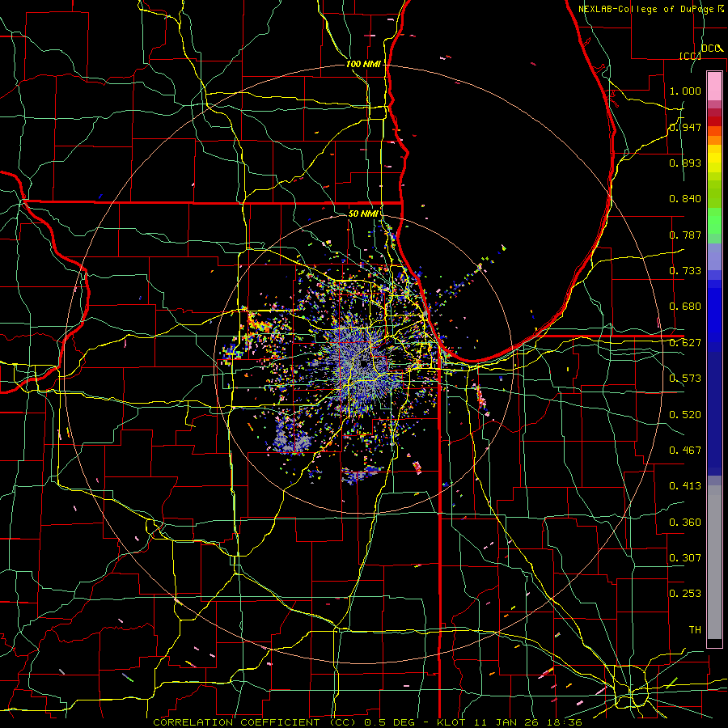Select the 0.787 scale value
This screenshot has width=728, height=728.
coord(685,235)
